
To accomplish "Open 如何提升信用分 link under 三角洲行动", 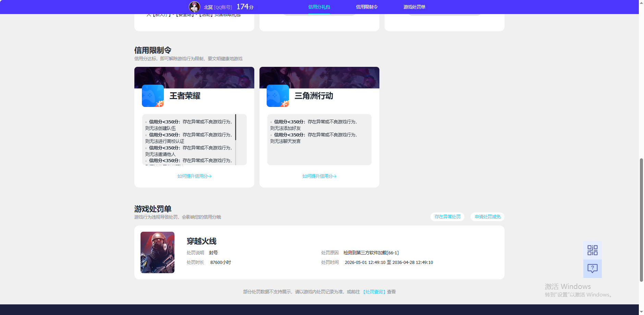I will point(319,176).
